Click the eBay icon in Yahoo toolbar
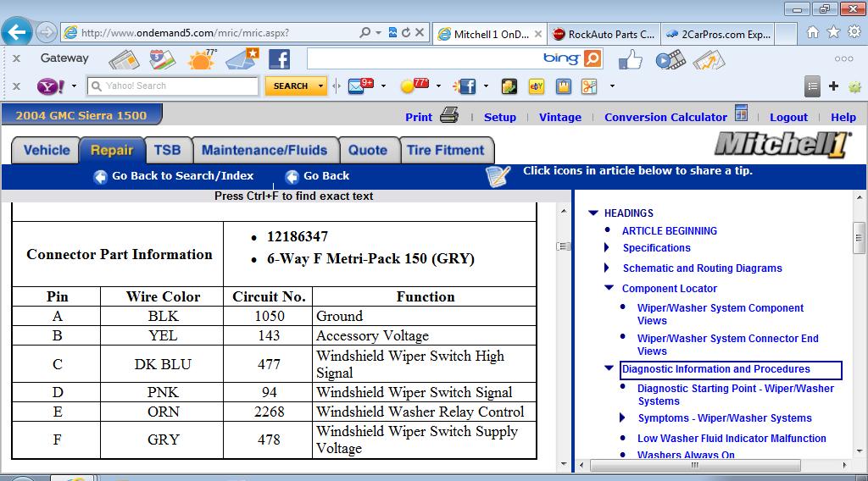The width and height of the screenshot is (868, 481). tap(537, 86)
